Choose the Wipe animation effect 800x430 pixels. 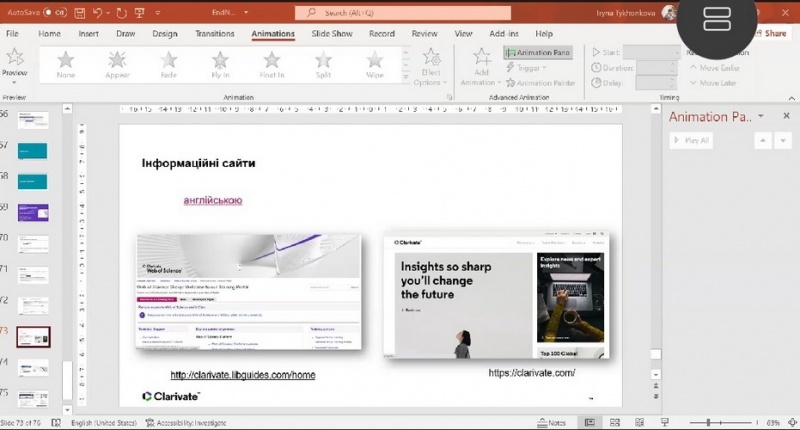click(375, 64)
